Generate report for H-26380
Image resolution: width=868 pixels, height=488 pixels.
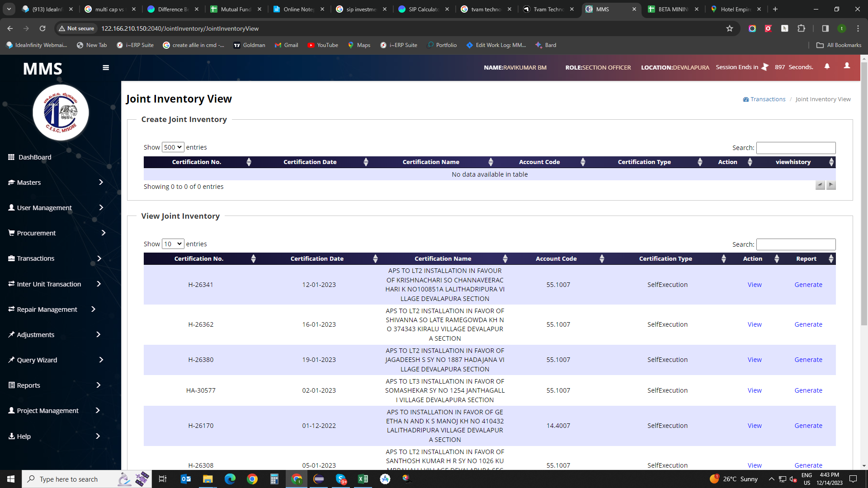pyautogui.click(x=808, y=360)
